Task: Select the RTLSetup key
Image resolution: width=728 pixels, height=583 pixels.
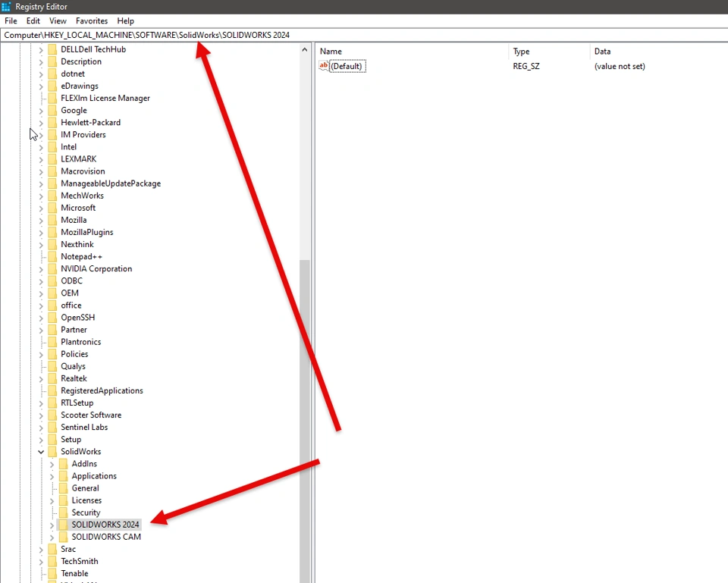Action: pyautogui.click(x=77, y=403)
